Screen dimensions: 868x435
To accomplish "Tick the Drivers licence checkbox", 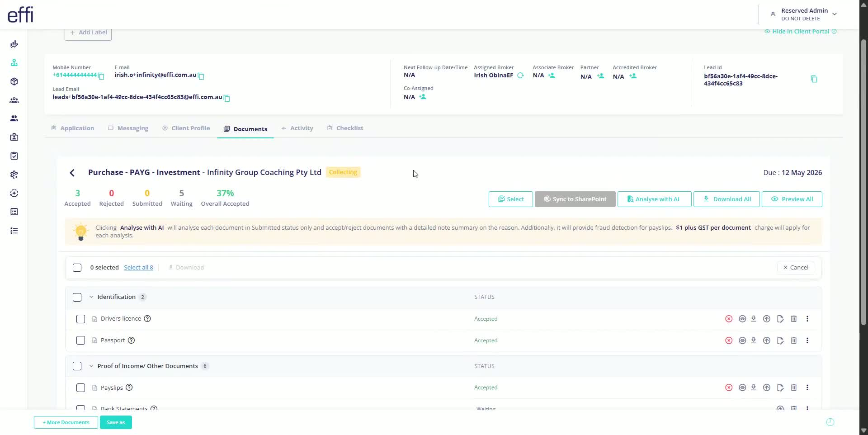I will pyautogui.click(x=81, y=319).
